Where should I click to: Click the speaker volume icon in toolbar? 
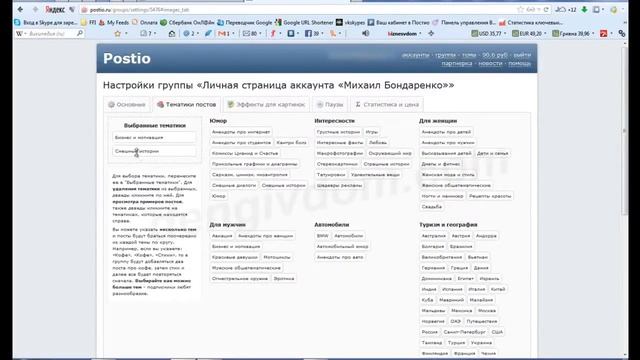365,33
